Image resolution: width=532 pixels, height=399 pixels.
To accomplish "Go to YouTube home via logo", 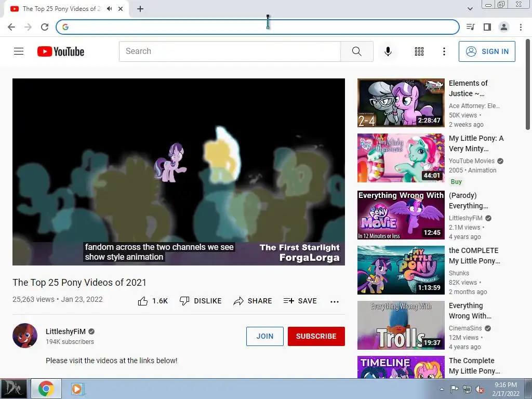I will click(61, 51).
